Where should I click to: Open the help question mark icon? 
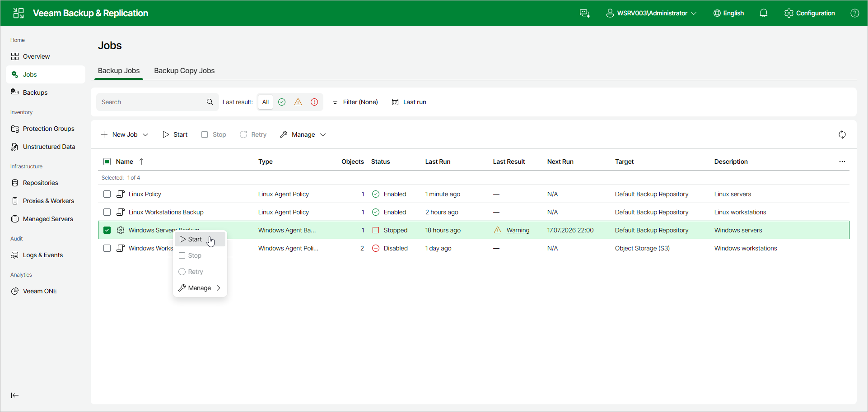(855, 13)
